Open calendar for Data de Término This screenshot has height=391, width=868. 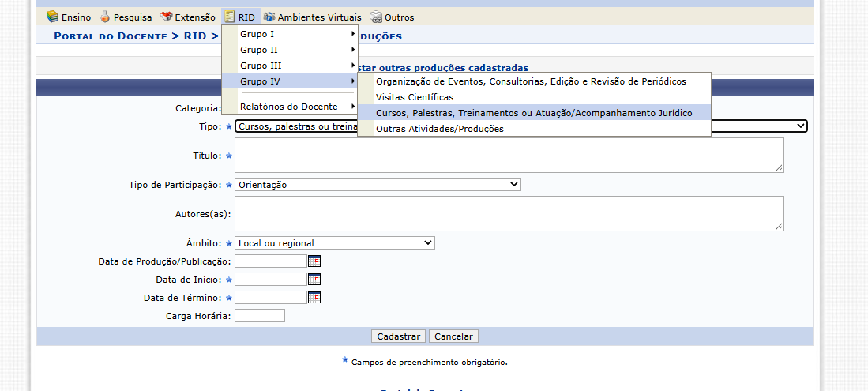[314, 298]
